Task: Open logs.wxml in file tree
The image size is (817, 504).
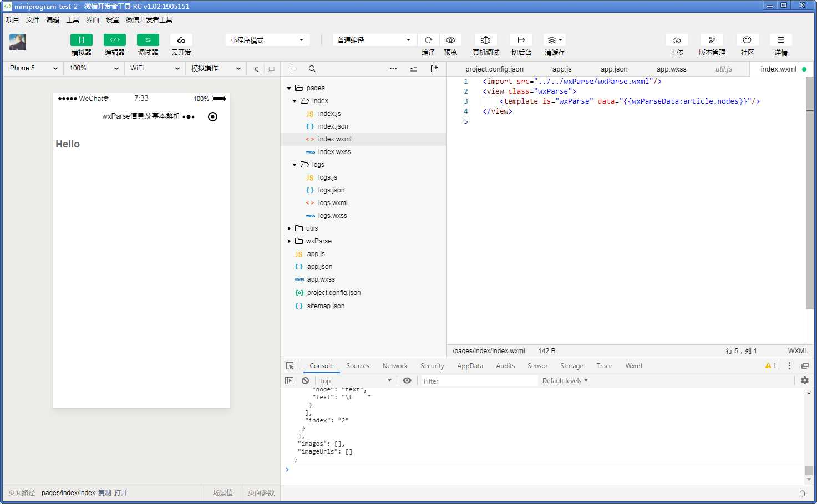Action: tap(333, 203)
